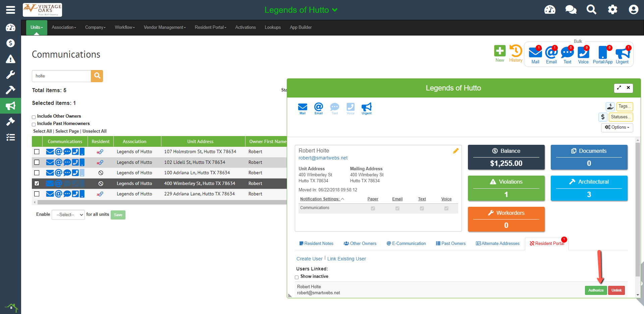Check the 100 Adriana Ln row checkbox
Image resolution: width=644 pixels, height=314 pixels.
pyautogui.click(x=37, y=173)
